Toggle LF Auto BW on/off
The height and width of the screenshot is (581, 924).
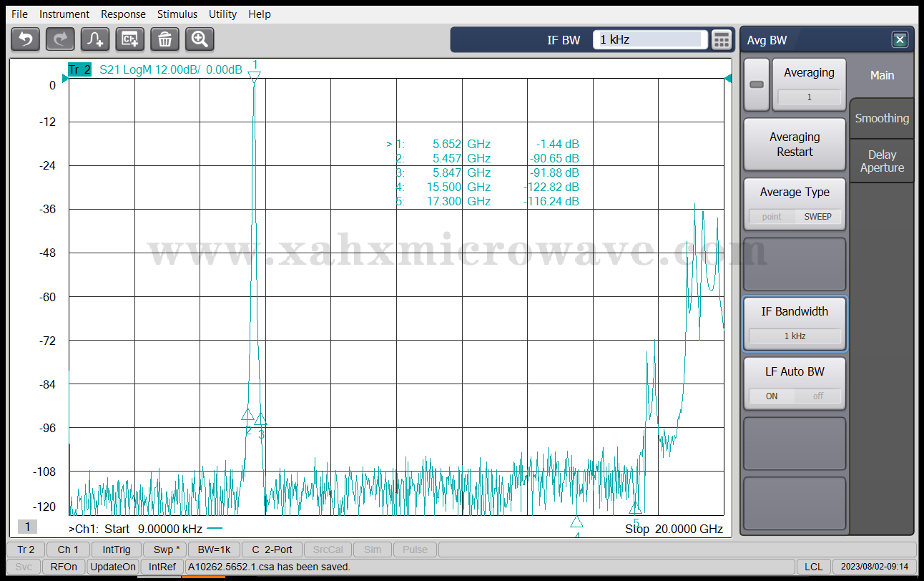point(795,384)
